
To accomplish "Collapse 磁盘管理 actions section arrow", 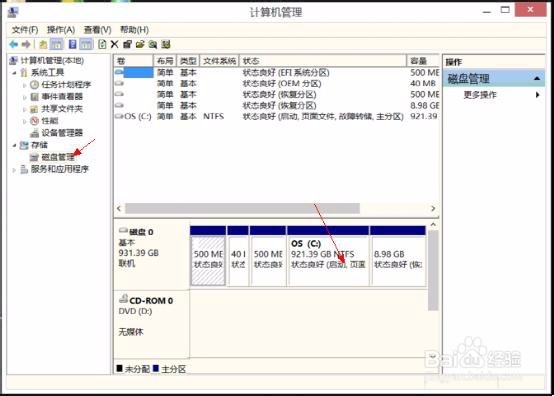I will (537, 78).
